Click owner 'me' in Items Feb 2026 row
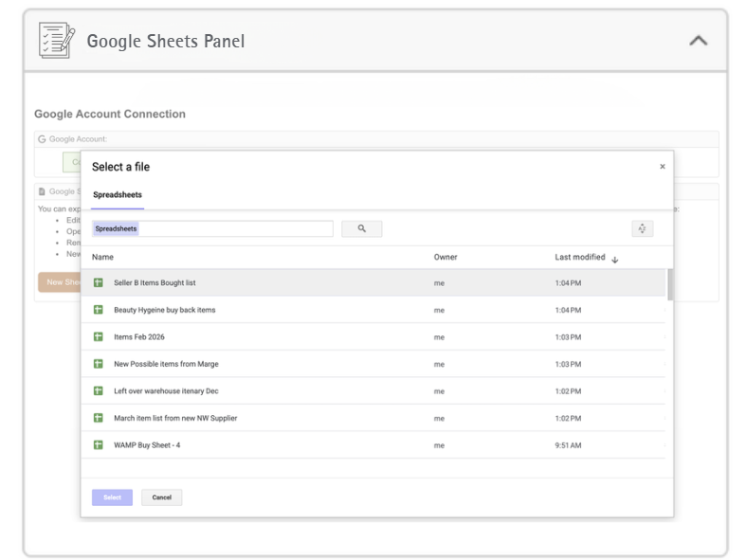 [x=439, y=337]
